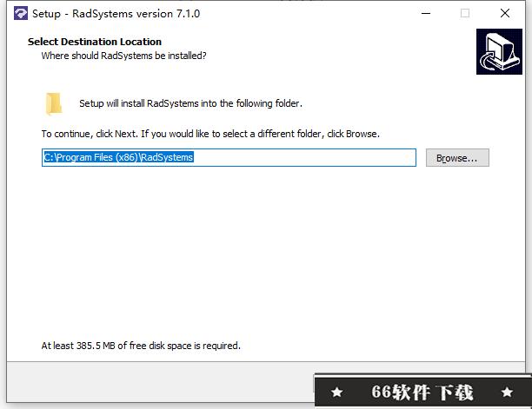Click the RadSystems setup icon in title bar
The width and height of the screenshot is (532, 409).
click(x=21, y=14)
